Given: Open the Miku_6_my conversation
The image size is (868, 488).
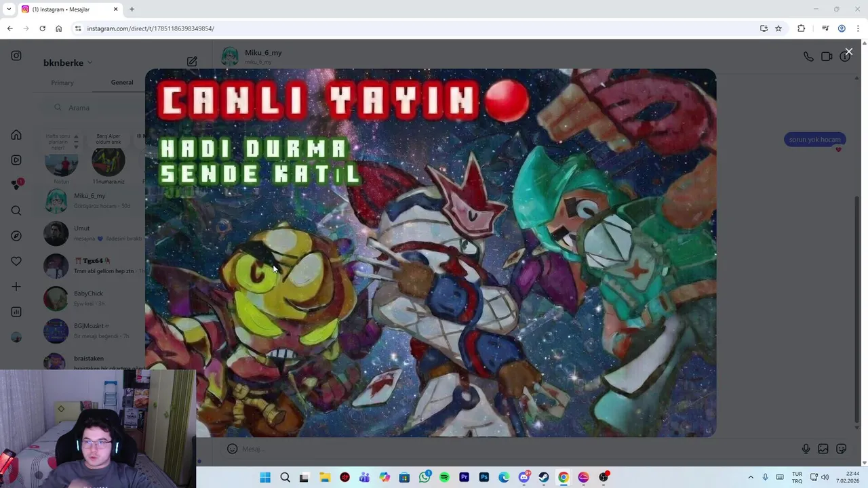Looking at the screenshot, I should click(94, 201).
